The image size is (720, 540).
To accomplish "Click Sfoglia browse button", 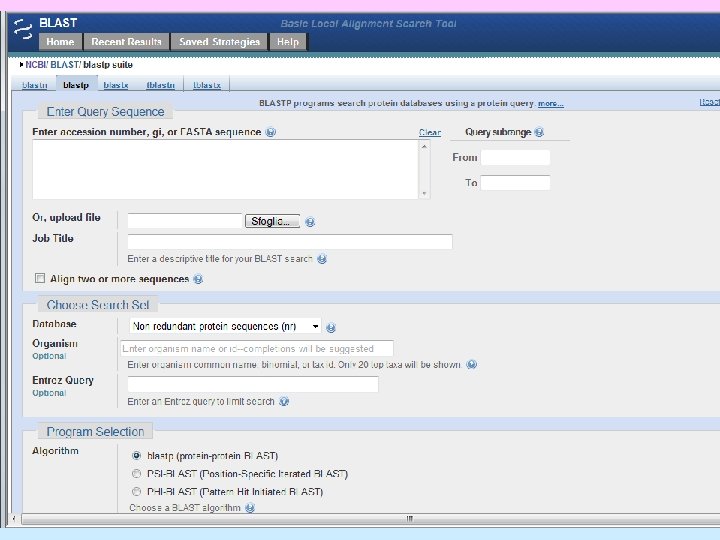I will pos(272,221).
